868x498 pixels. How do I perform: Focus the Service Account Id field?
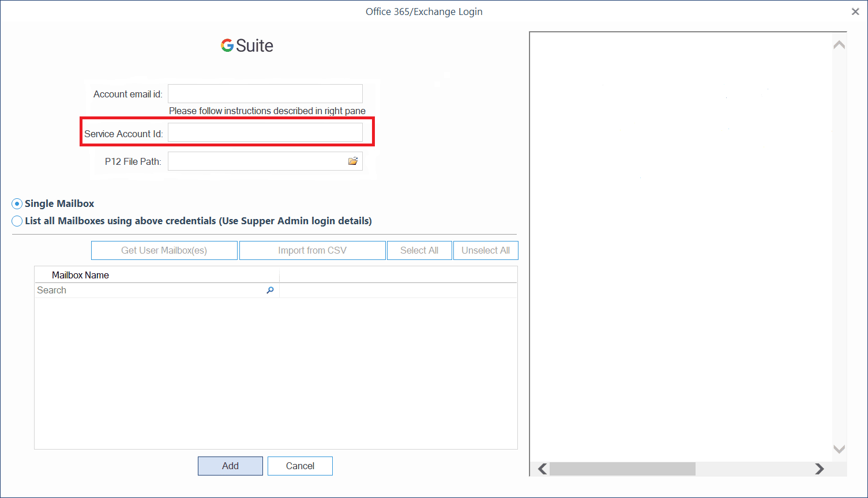pos(265,133)
